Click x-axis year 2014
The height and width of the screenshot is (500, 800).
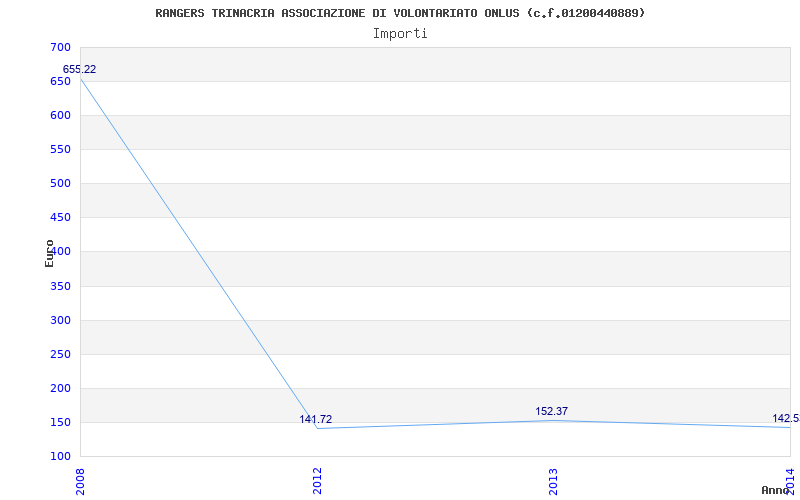791,483
